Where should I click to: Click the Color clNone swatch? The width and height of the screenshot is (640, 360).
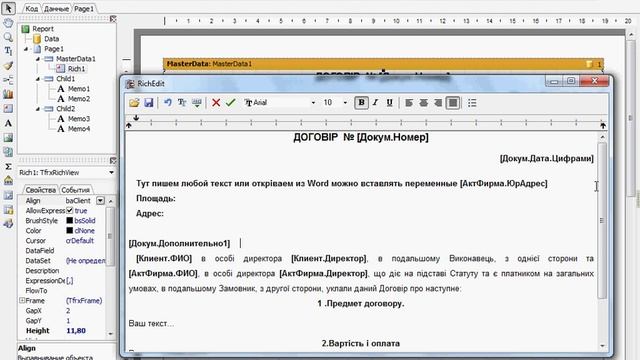(70, 231)
